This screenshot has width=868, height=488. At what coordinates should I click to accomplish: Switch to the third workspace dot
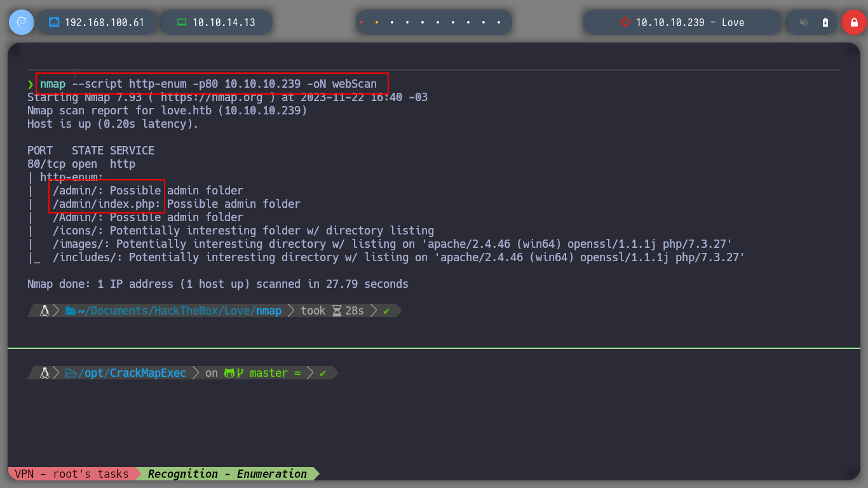click(392, 22)
